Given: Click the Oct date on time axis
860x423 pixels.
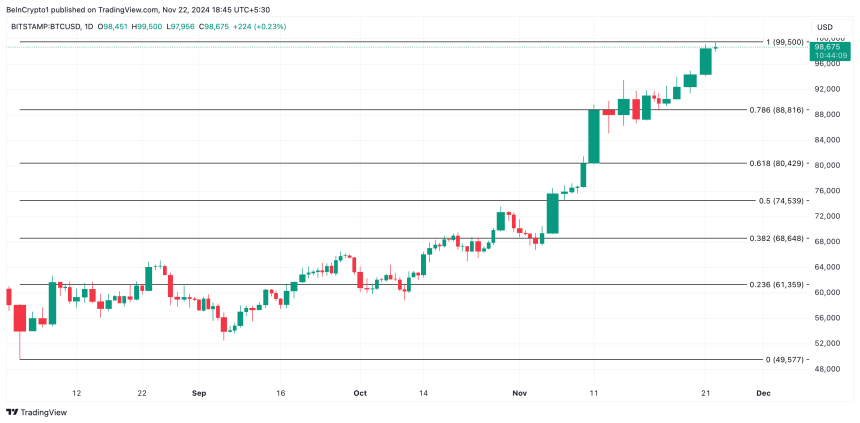Looking at the screenshot, I should [361, 393].
